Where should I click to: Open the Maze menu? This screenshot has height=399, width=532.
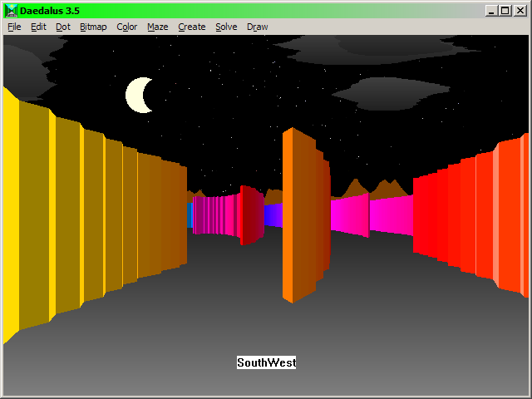pos(157,27)
